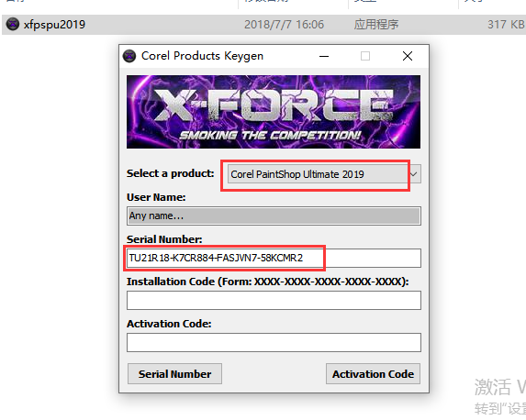
Task: Click the Activation Code button
Action: click(373, 374)
